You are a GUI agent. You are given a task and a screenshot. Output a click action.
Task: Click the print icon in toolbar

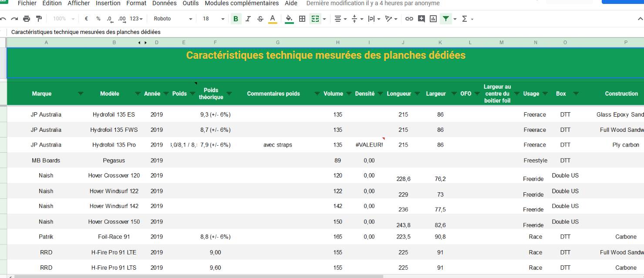click(x=27, y=19)
